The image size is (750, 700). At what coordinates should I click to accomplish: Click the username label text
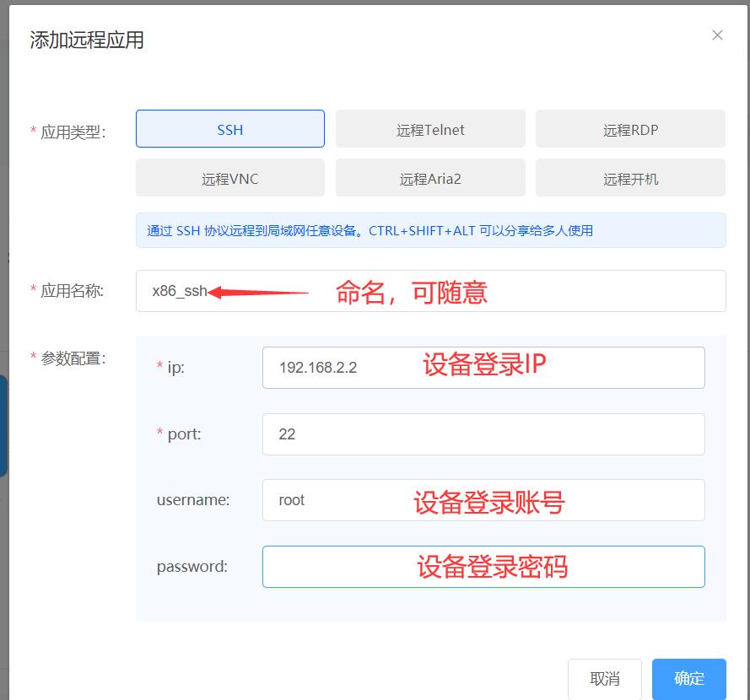point(193,500)
